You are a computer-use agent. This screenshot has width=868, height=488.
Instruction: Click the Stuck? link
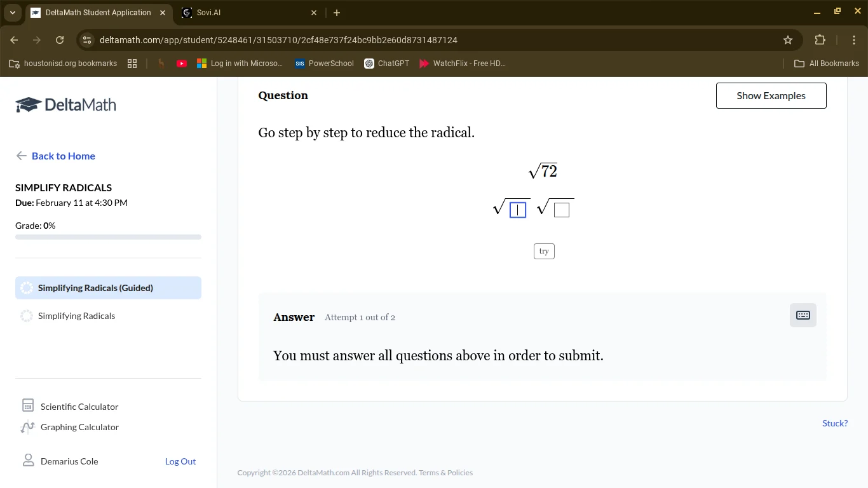point(834,423)
